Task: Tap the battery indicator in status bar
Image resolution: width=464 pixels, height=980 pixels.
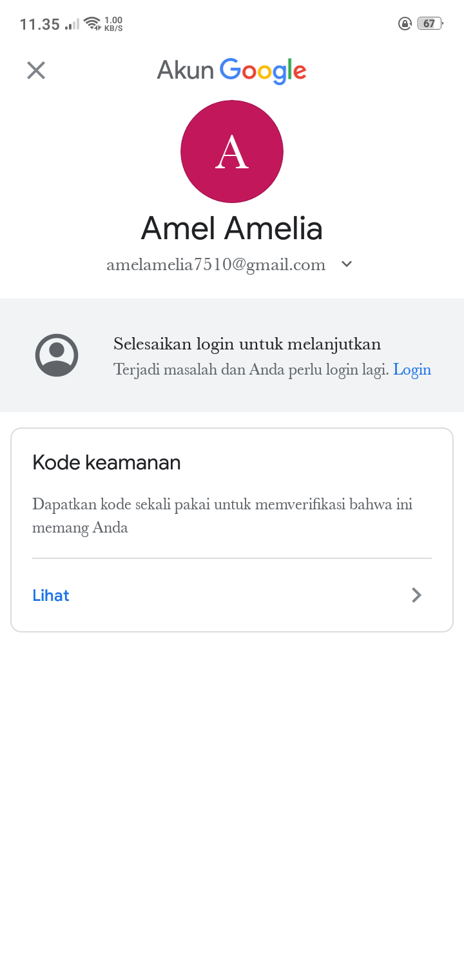Action: pyautogui.click(x=430, y=24)
